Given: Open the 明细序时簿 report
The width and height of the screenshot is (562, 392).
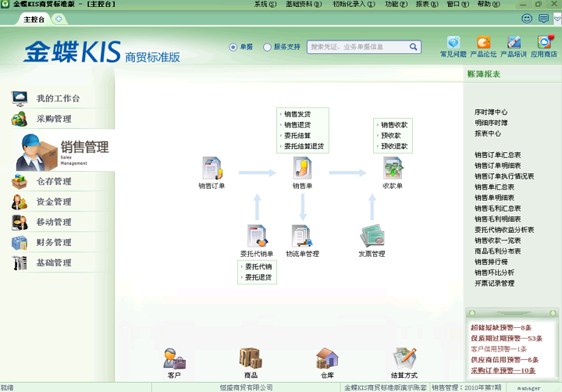Looking at the screenshot, I should [491, 123].
